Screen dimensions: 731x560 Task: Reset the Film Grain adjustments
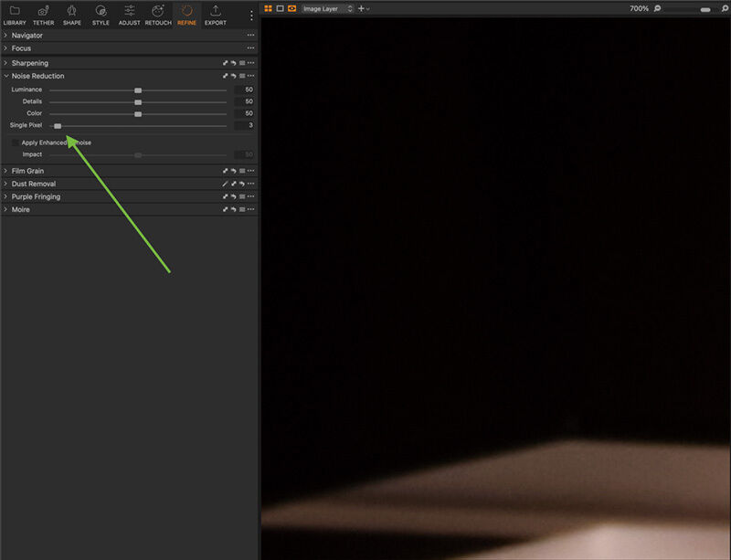(x=234, y=171)
